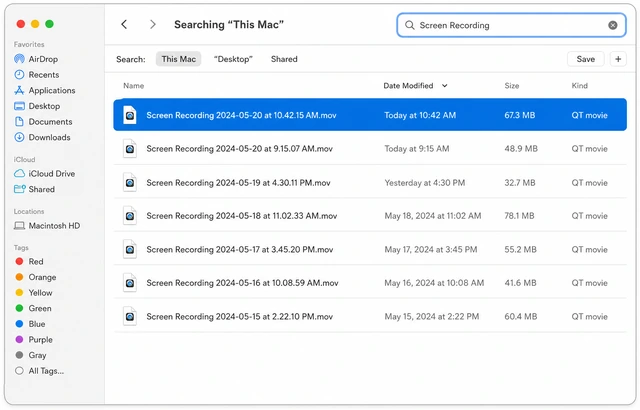Select Screen Recording 2024-05-15 at 2.22.10 PM.mov
Screen dimensions: 640x410
click(370, 316)
